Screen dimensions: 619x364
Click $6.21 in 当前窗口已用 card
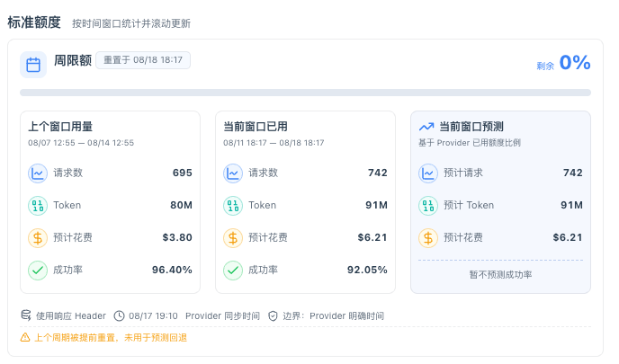pyautogui.click(x=372, y=237)
